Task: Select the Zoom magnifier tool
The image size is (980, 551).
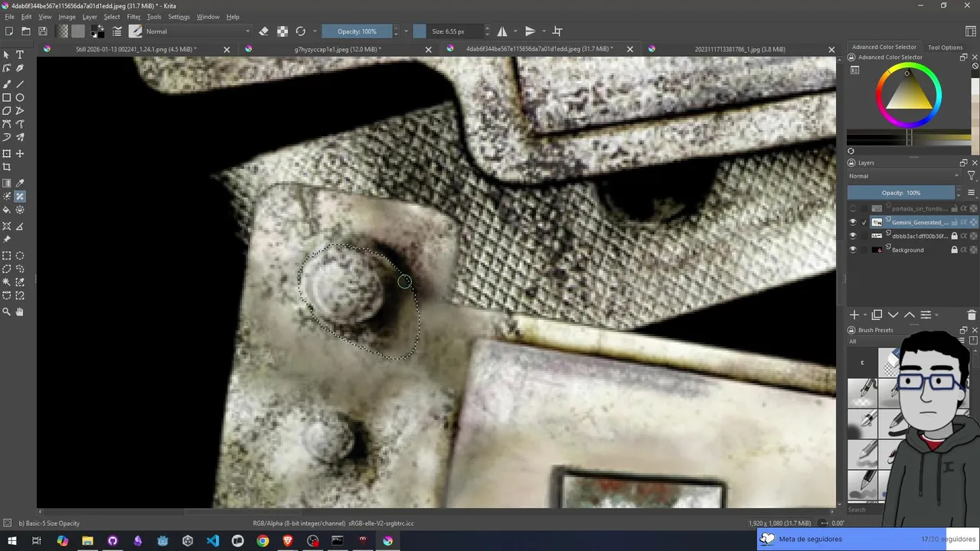Action: (x=7, y=312)
